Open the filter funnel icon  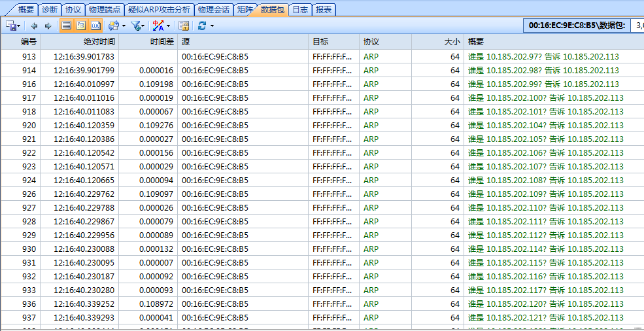(136, 26)
